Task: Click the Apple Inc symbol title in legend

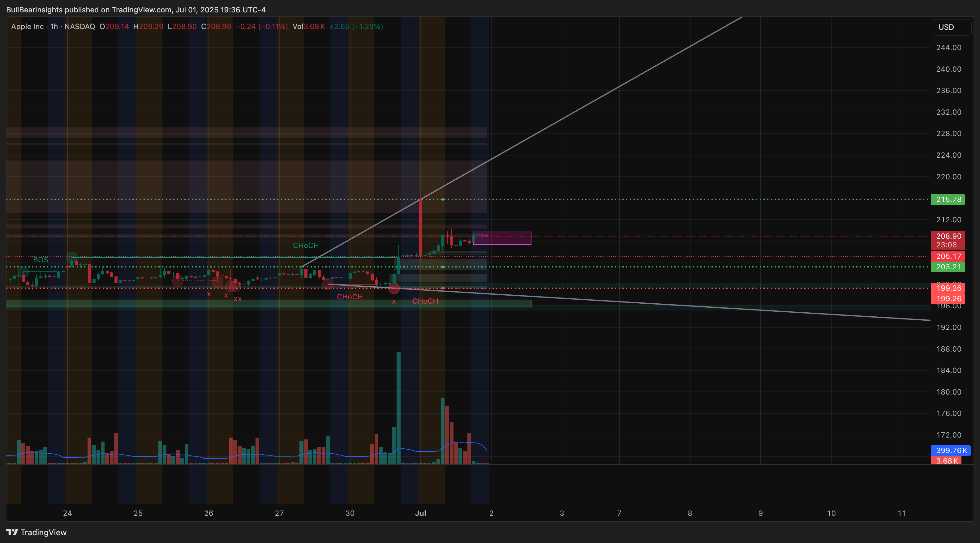Action: point(28,27)
